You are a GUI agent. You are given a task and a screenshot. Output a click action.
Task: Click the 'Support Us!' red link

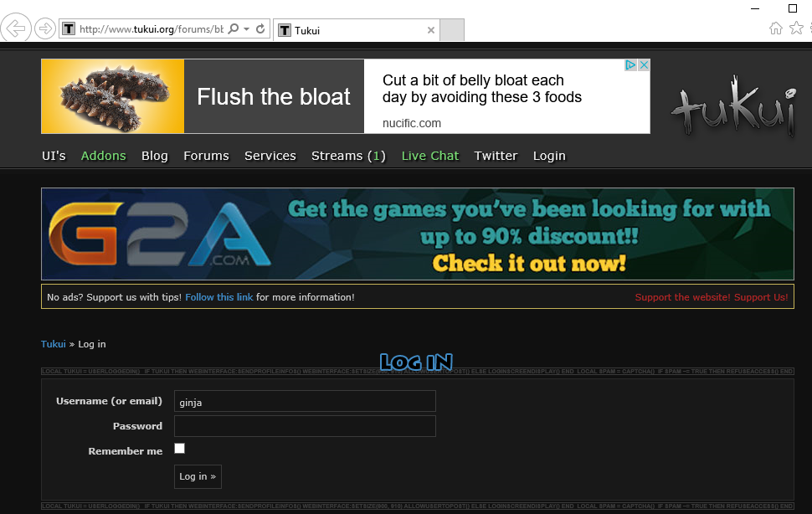(x=711, y=297)
